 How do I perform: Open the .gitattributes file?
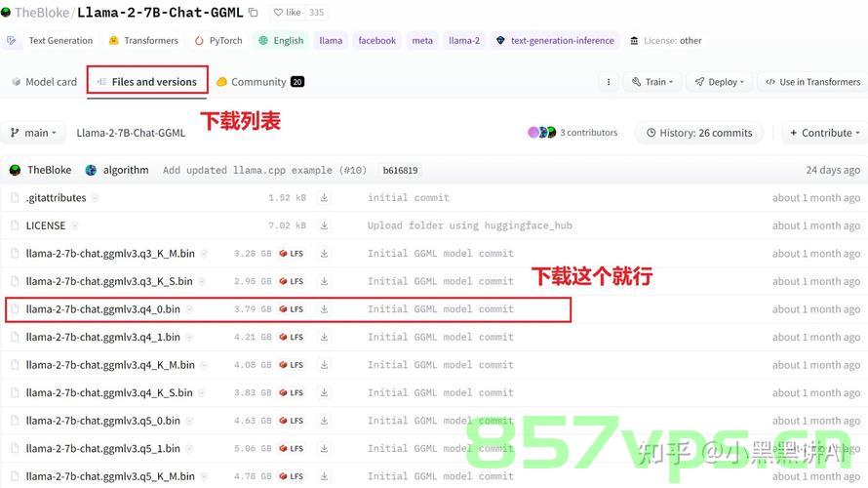(56, 198)
